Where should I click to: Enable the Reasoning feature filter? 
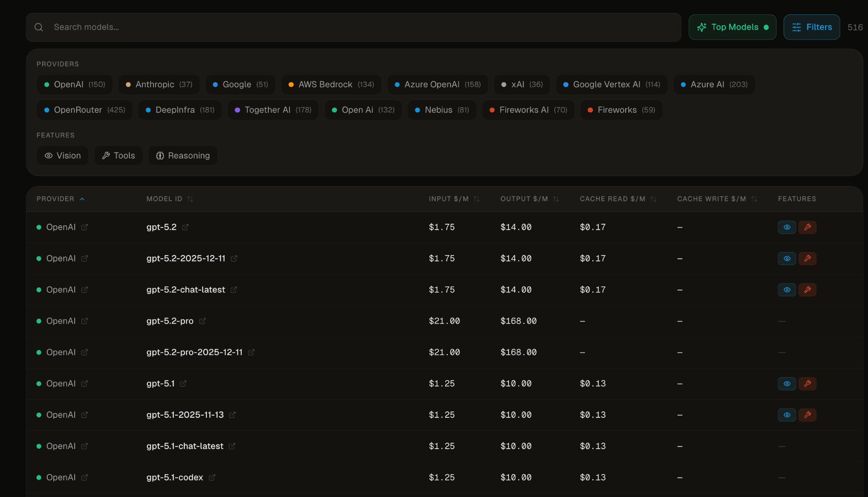[x=183, y=155]
